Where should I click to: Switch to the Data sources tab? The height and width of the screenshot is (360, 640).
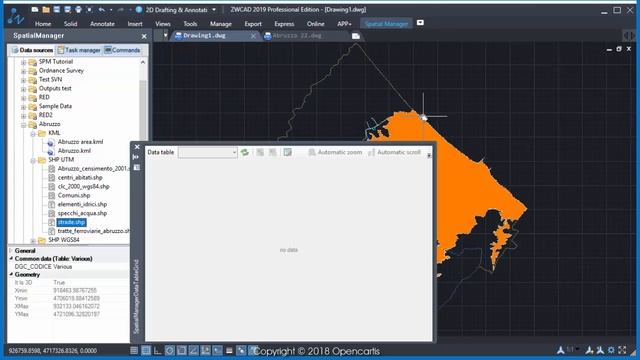click(32, 50)
